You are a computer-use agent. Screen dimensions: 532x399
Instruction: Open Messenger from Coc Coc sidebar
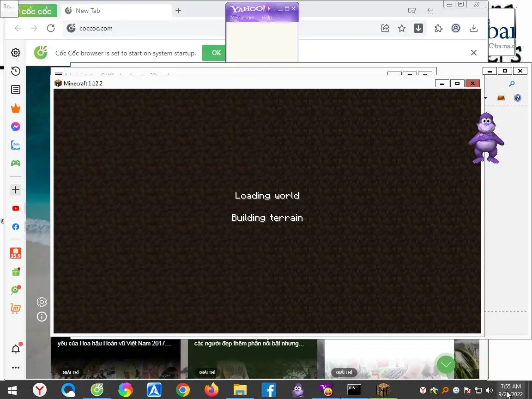(x=16, y=127)
